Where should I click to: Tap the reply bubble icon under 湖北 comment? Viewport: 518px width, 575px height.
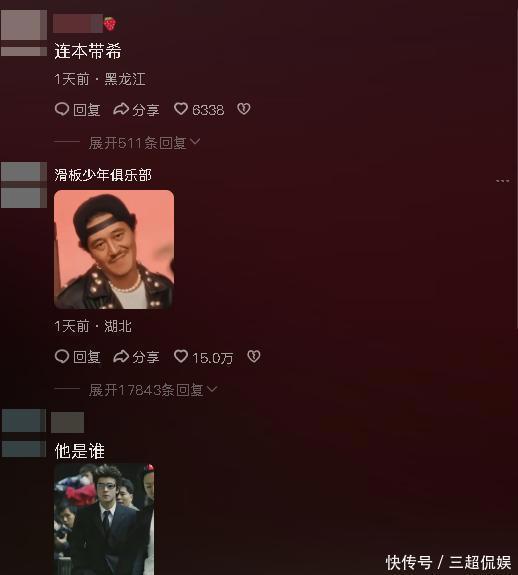(x=62, y=356)
